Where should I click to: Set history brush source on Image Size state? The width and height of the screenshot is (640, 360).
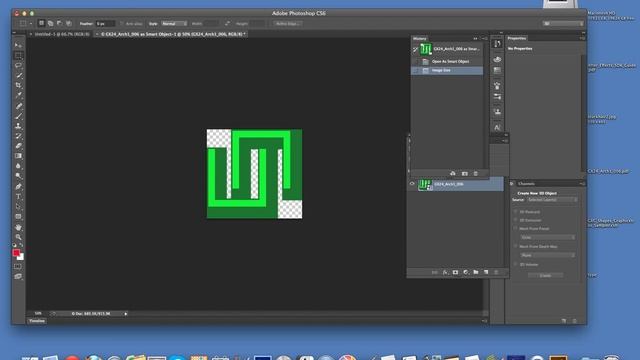point(416,70)
